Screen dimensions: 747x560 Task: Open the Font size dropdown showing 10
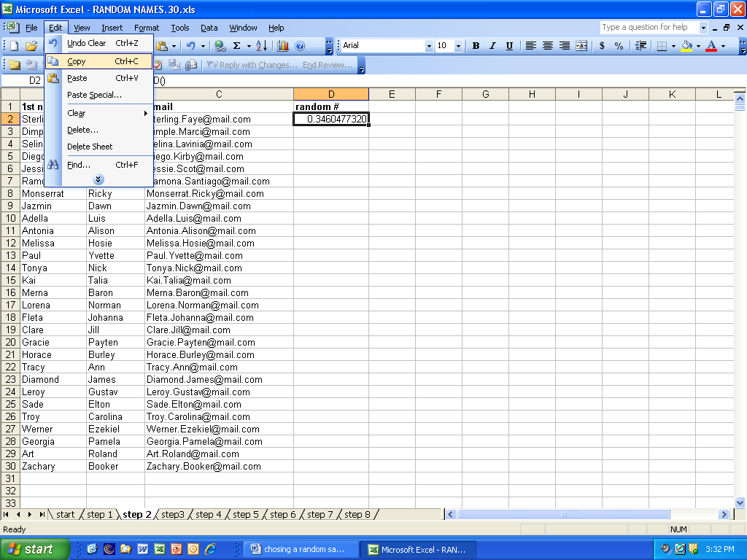click(458, 46)
